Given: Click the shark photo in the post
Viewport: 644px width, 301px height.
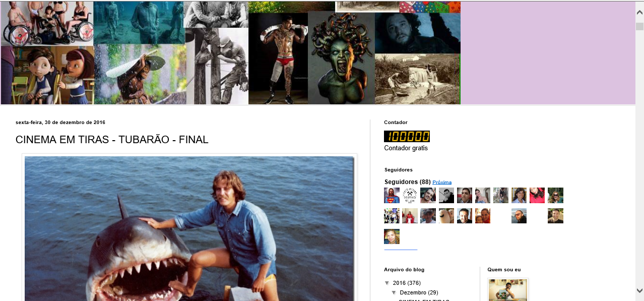Looking at the screenshot, I should (x=189, y=228).
